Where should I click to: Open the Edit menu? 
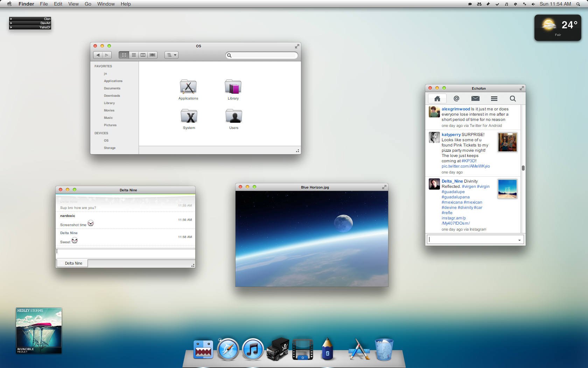click(x=58, y=4)
